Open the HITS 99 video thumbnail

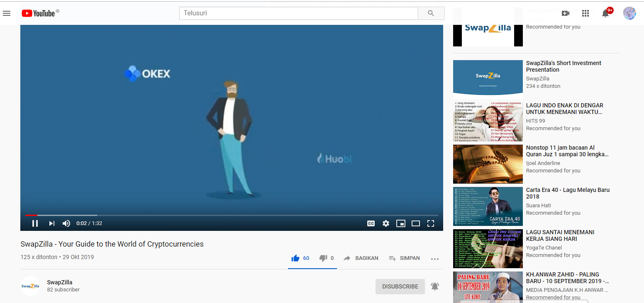pyautogui.click(x=488, y=122)
